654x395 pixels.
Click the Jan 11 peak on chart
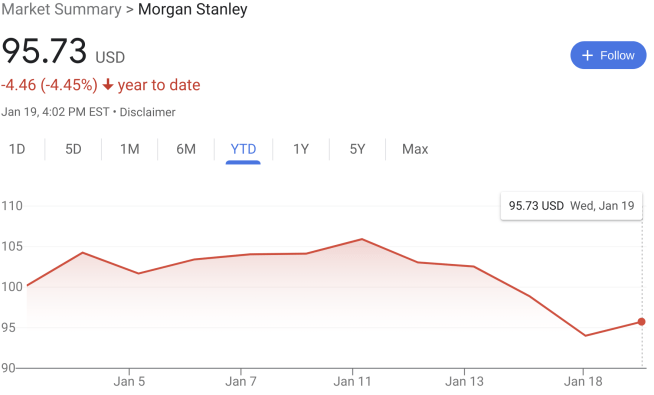click(x=362, y=239)
